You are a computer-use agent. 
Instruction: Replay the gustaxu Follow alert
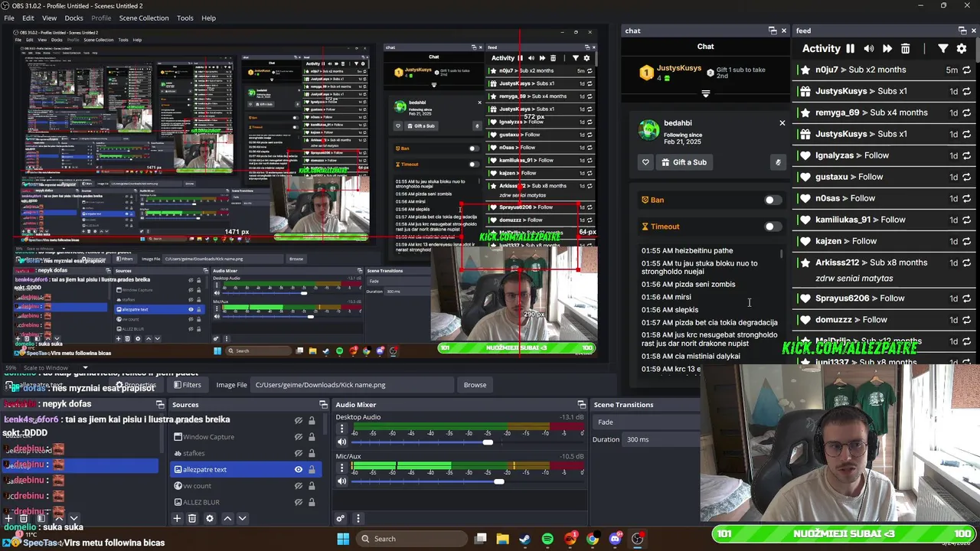967,177
